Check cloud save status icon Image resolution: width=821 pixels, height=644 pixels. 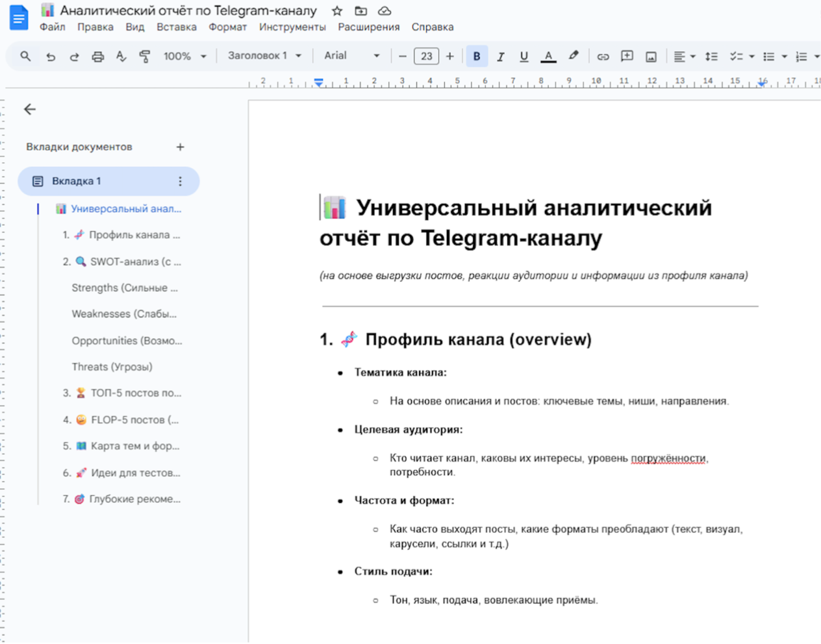coord(385,11)
